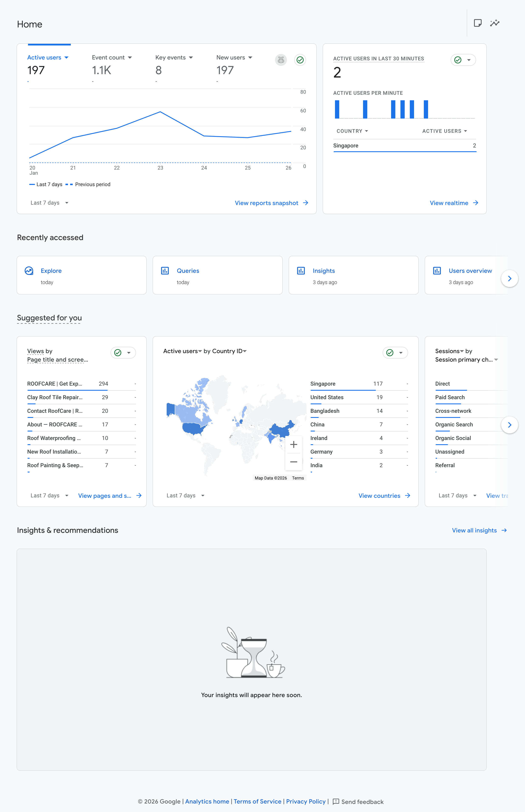This screenshot has width=525, height=812.
Task: Open Event count metric dropdown
Action: pos(112,58)
